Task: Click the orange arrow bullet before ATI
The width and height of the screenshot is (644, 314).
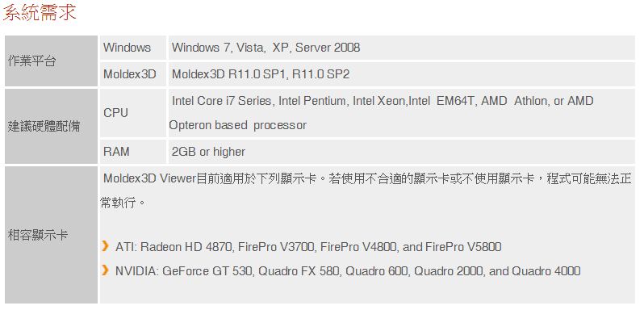Action: [x=106, y=246]
